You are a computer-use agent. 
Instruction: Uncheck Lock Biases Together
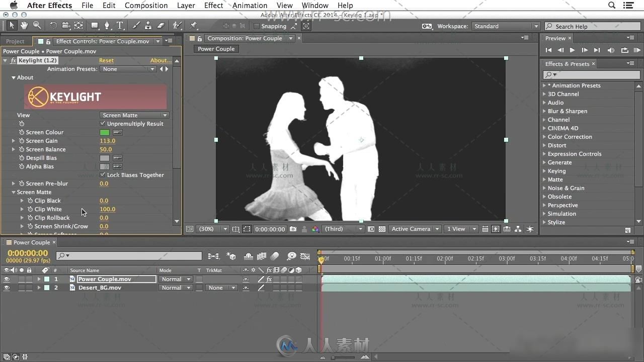(x=103, y=175)
